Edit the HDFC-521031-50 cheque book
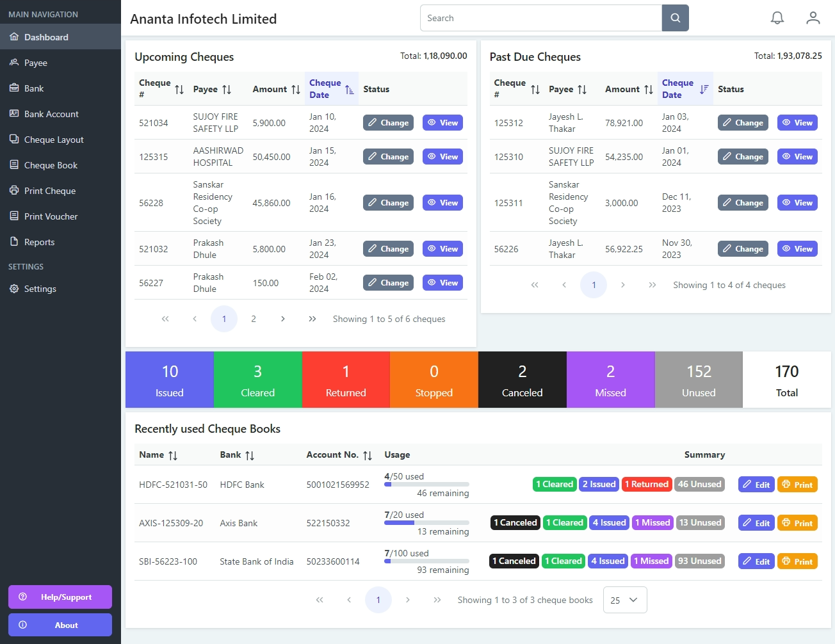The width and height of the screenshot is (835, 644). [x=756, y=485]
